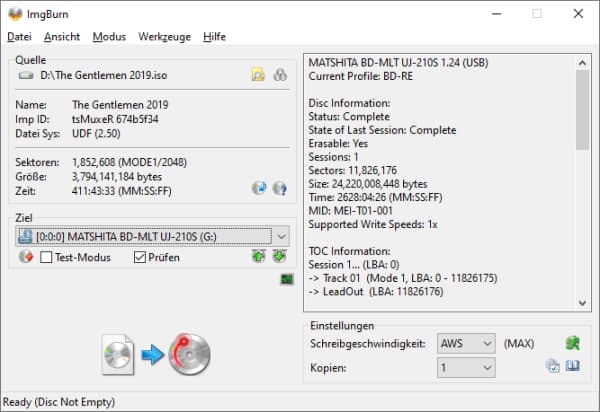The width and height of the screenshot is (600, 412).
Task: Click the '-> LeadOut (LBA: 11826176)' line
Action: pos(376,291)
